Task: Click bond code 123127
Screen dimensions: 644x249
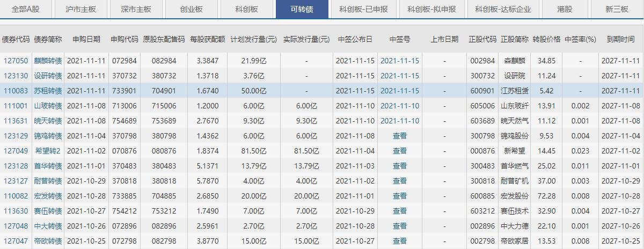Action: pos(16,181)
